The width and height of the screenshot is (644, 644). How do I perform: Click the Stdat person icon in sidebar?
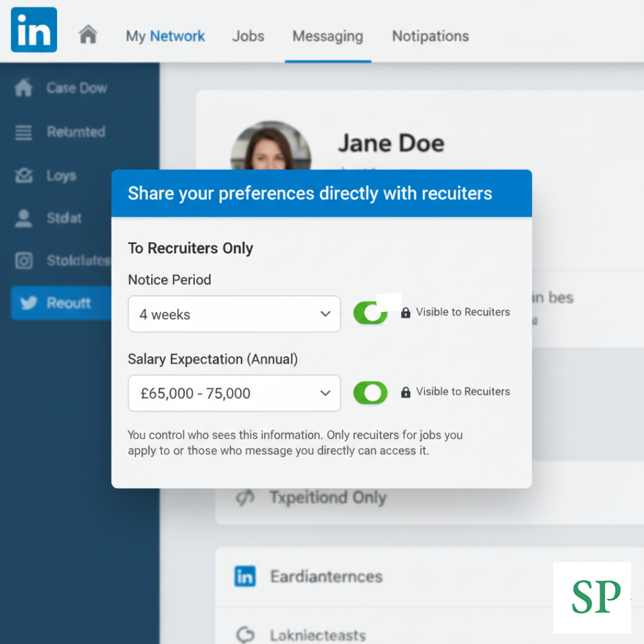[x=23, y=218]
